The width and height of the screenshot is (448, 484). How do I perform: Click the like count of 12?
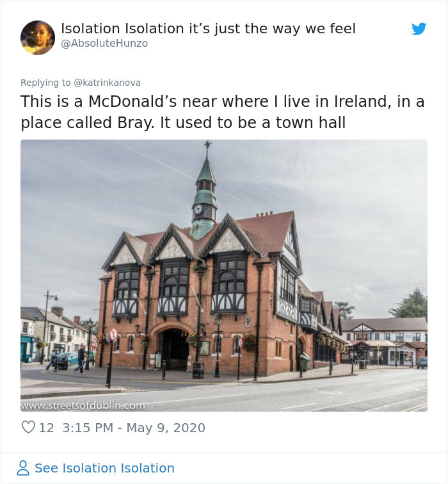tap(47, 427)
